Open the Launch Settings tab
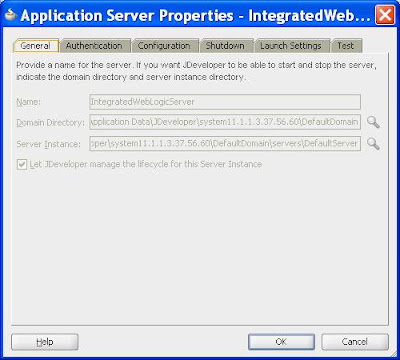400x360 pixels. click(291, 46)
